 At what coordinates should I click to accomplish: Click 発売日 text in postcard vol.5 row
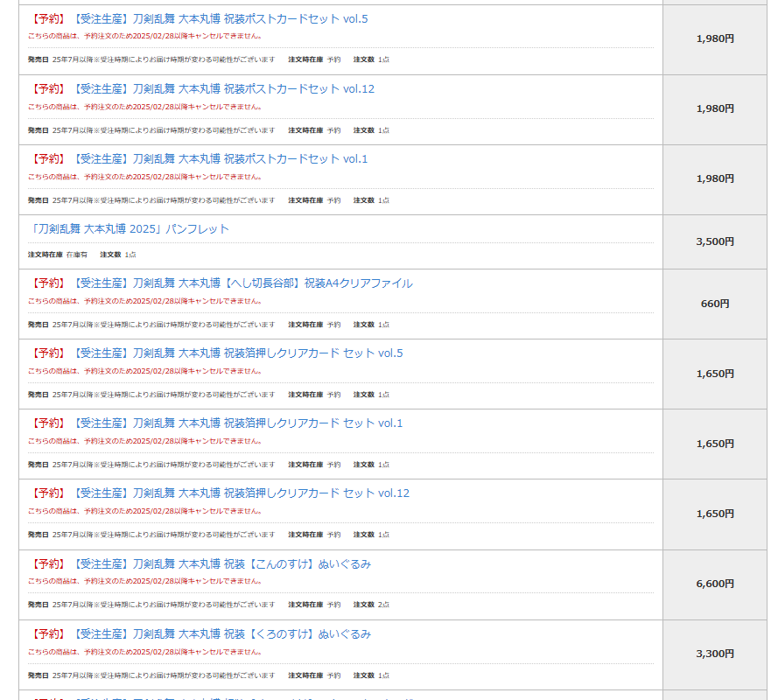(151, 59)
